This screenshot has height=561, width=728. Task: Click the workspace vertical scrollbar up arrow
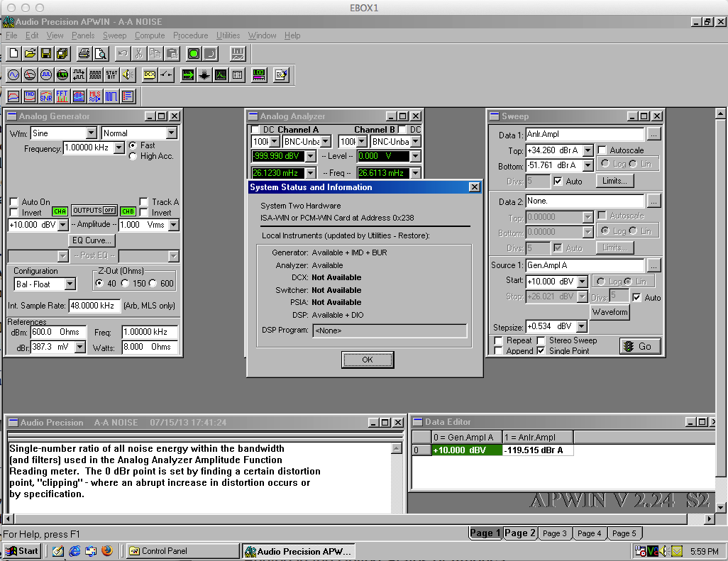720,113
